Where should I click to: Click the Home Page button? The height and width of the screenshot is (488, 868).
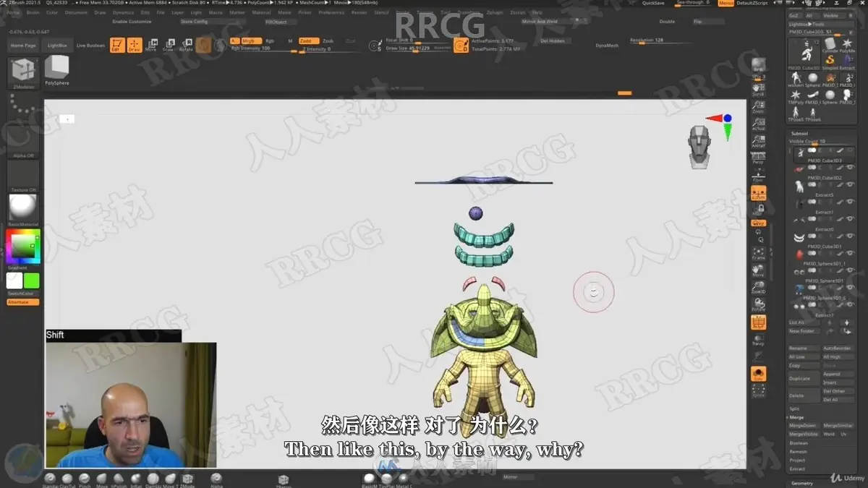coord(23,46)
